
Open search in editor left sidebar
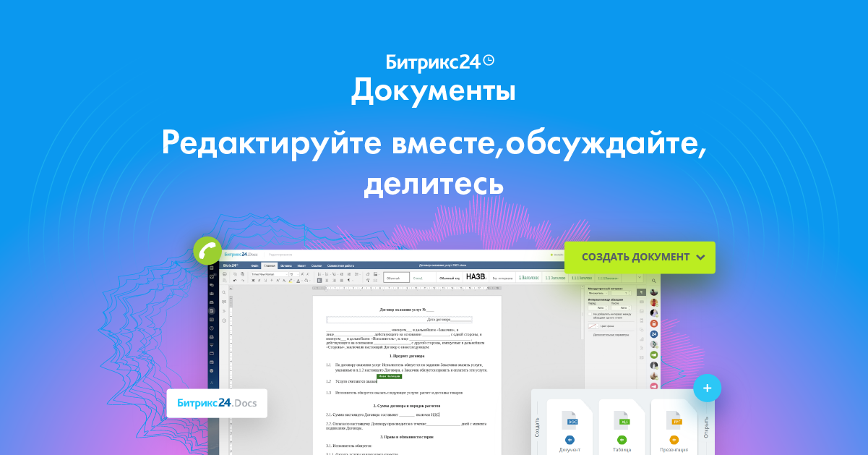pyautogui.click(x=224, y=292)
